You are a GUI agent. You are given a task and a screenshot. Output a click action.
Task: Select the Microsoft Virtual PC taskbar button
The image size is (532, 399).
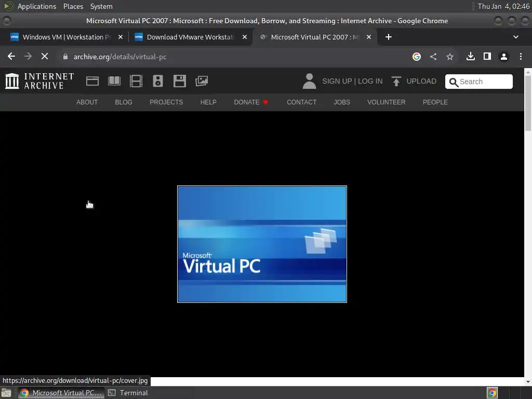pos(61,393)
